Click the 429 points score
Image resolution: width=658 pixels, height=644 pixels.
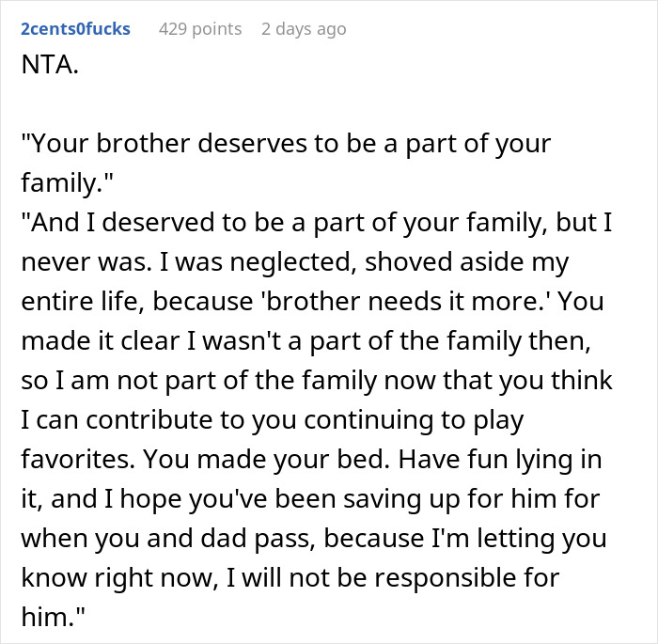(199, 29)
